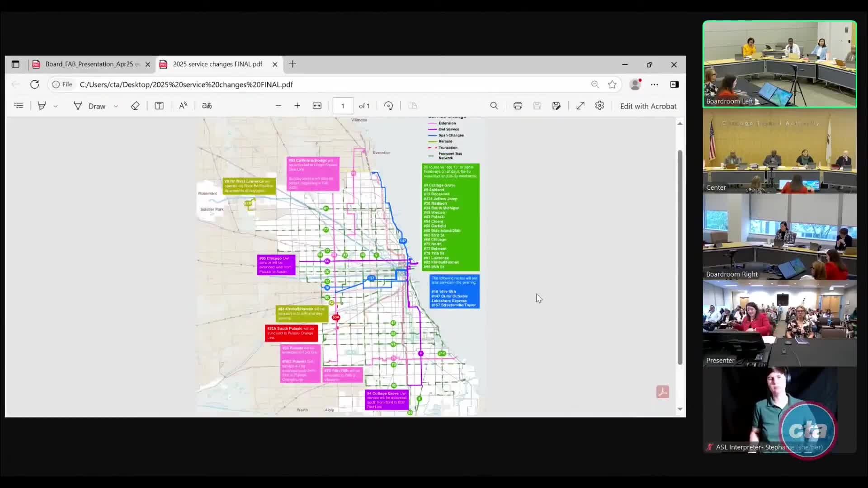Open Settings and more menu
This screenshot has width=868, height=488.
(x=655, y=84)
